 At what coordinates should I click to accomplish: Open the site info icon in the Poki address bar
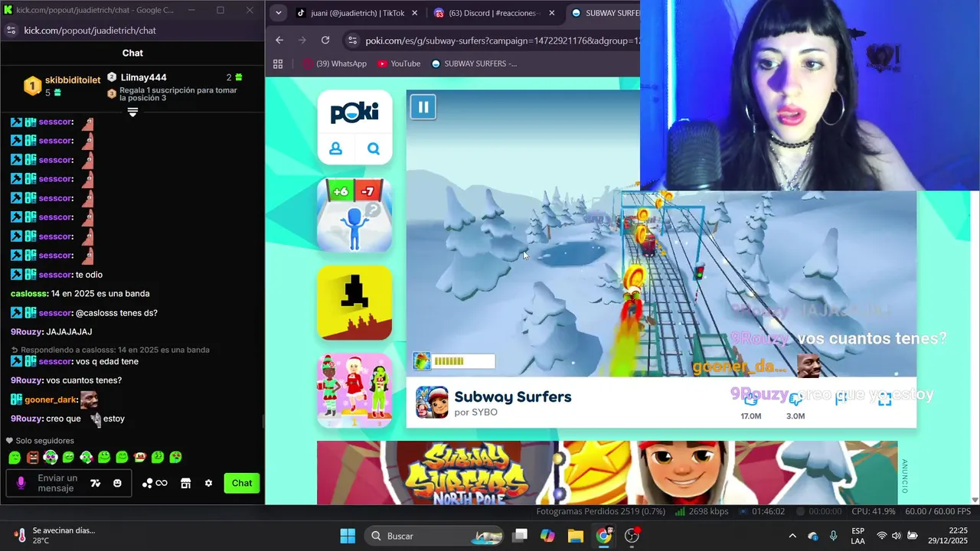click(x=351, y=41)
